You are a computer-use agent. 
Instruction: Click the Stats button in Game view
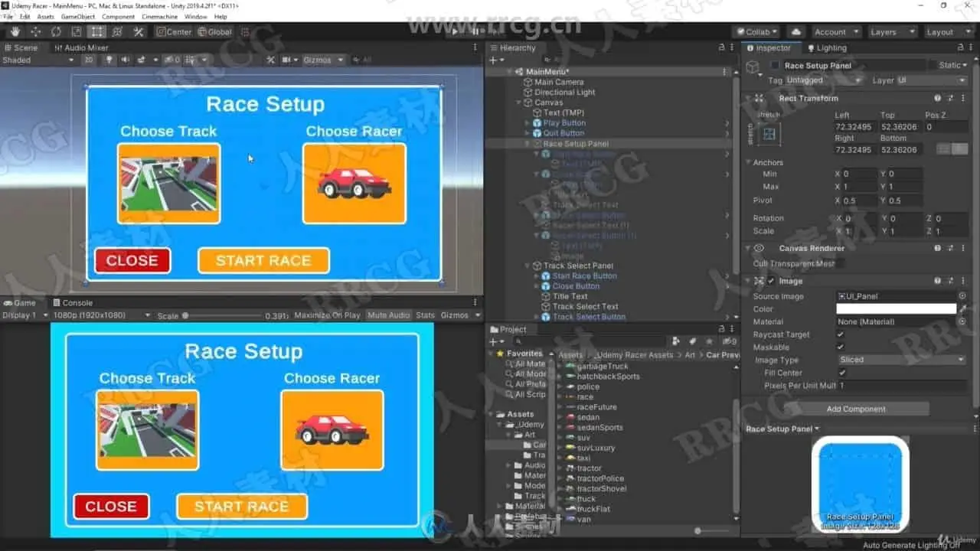click(425, 315)
